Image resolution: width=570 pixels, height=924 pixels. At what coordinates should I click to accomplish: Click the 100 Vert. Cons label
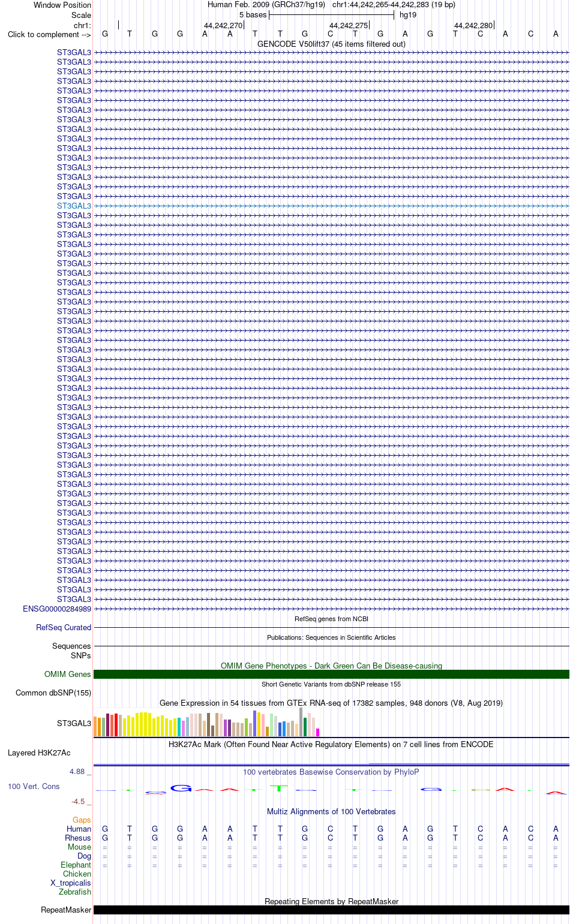34,786
